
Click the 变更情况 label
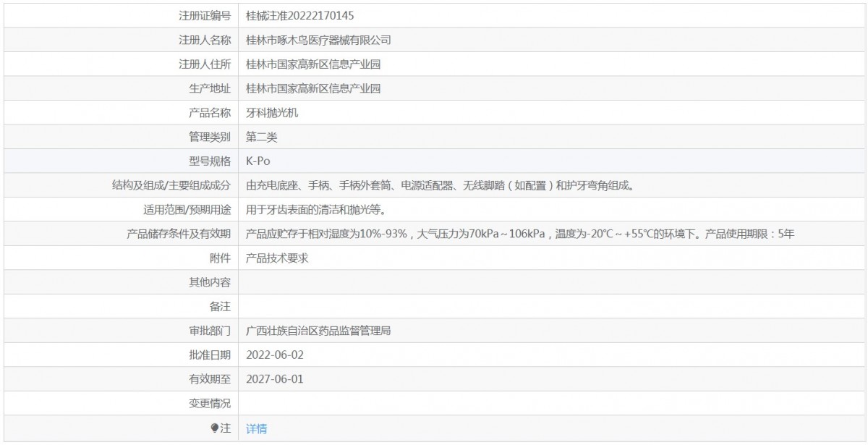(x=210, y=404)
